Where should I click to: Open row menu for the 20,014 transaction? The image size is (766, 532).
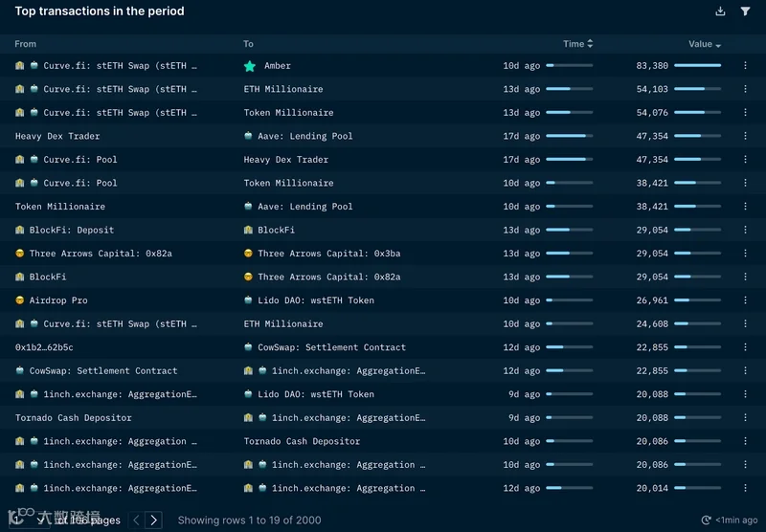[x=745, y=488]
